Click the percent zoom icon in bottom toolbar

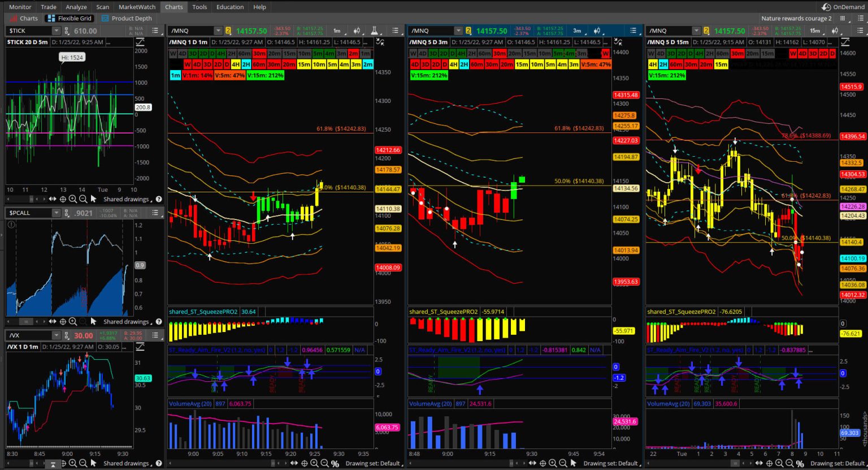336,463
